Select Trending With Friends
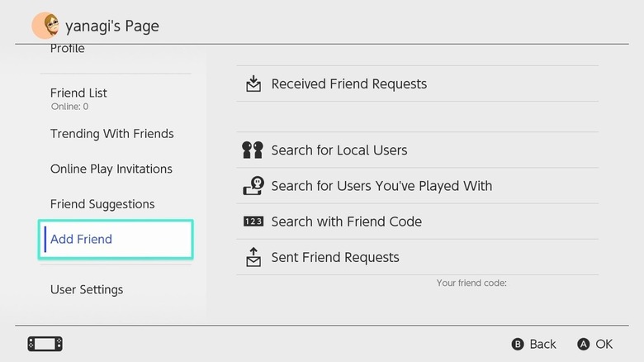This screenshot has width=644, height=362. [x=111, y=134]
